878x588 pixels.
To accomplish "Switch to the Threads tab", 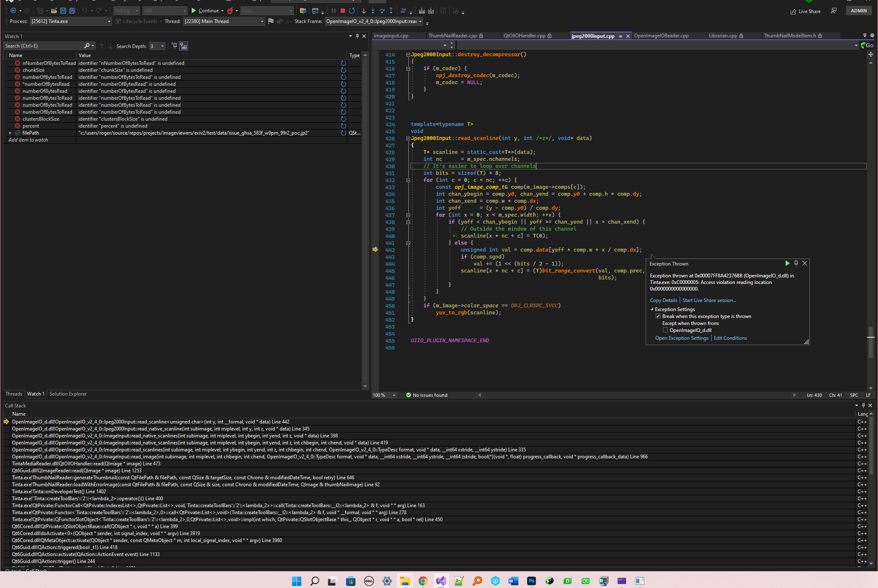I will (14, 394).
